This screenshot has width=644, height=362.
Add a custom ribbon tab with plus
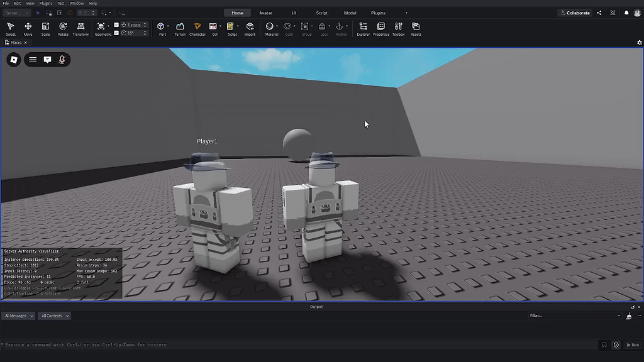click(407, 13)
